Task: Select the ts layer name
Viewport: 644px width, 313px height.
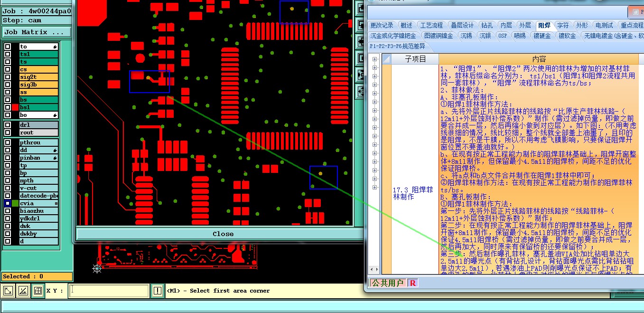Action: 38,62
